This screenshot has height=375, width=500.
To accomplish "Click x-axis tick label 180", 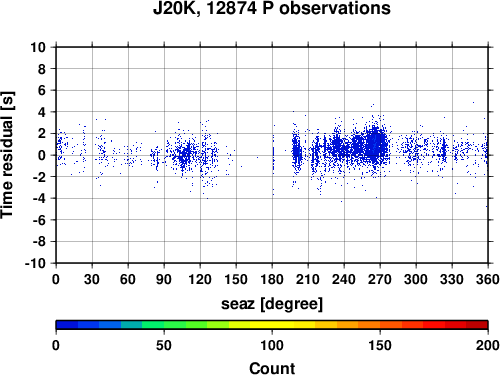I will tap(272, 279).
